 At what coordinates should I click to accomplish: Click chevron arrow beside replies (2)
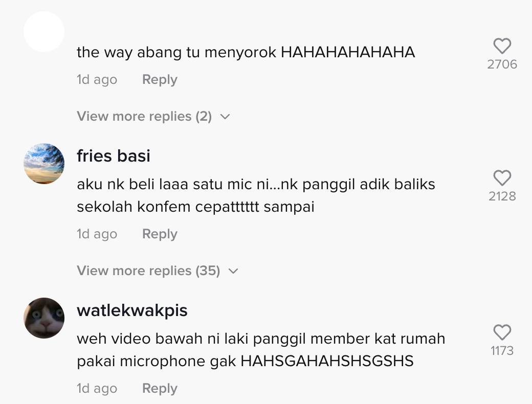pyautogui.click(x=225, y=117)
